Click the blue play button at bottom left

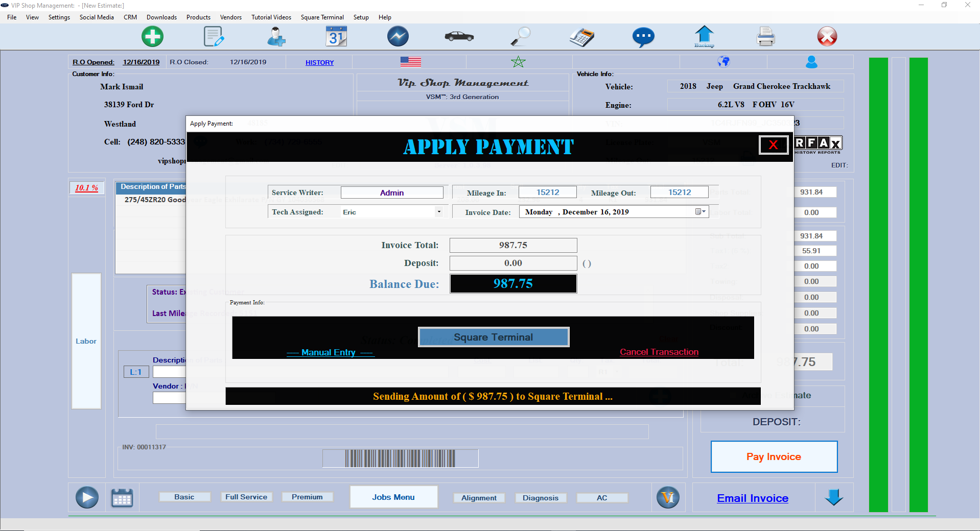87,497
